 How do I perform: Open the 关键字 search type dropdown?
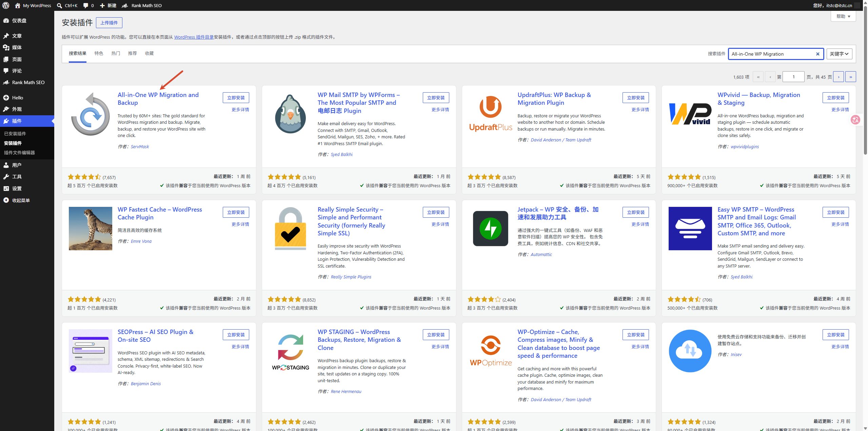839,54
